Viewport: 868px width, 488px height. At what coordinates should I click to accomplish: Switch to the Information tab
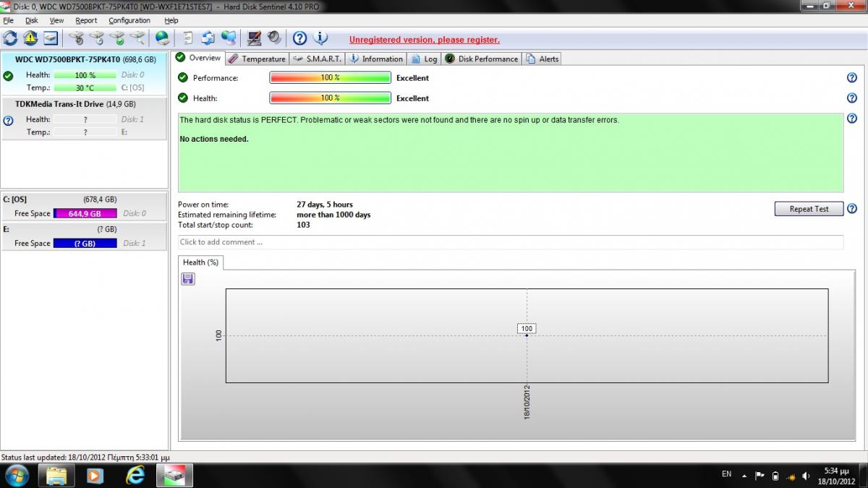coord(375,59)
